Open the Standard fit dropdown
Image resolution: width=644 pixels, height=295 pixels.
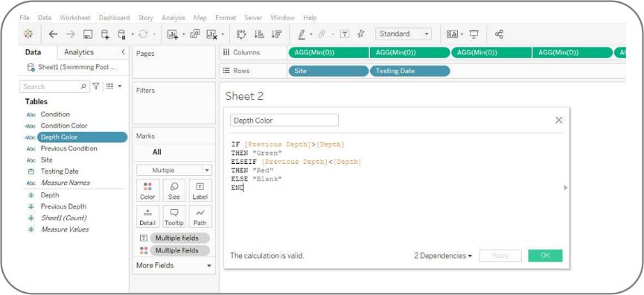pos(404,34)
